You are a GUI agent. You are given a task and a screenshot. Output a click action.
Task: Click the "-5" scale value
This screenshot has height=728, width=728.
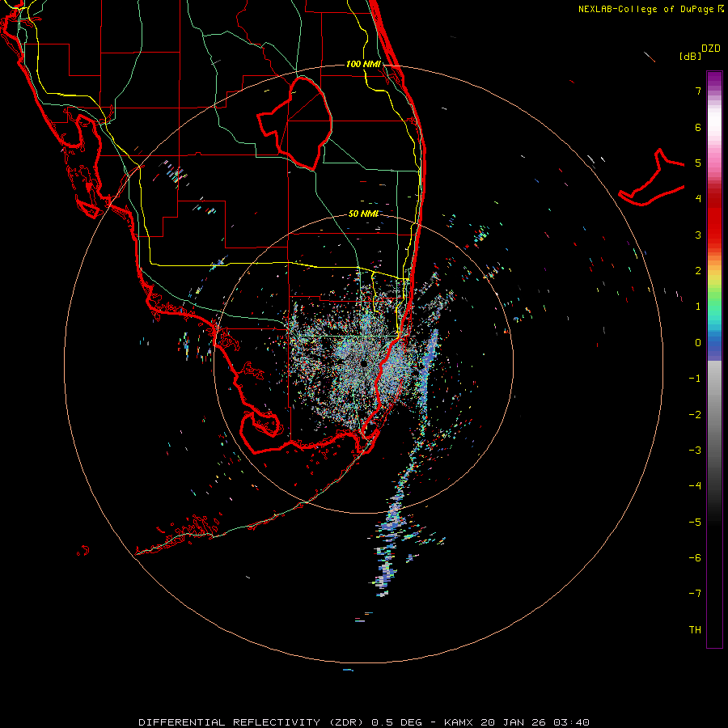pos(695,523)
